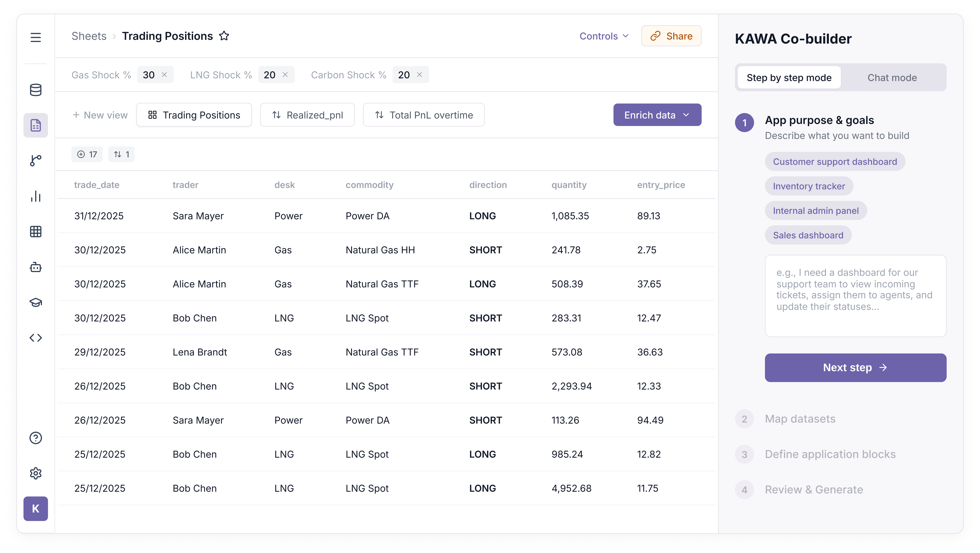
Task: Open the bar chart sidebar icon
Action: coord(35,196)
